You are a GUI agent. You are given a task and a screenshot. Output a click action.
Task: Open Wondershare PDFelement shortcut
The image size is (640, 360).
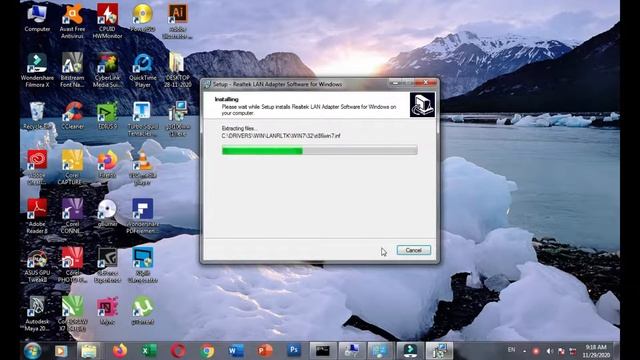point(142,217)
